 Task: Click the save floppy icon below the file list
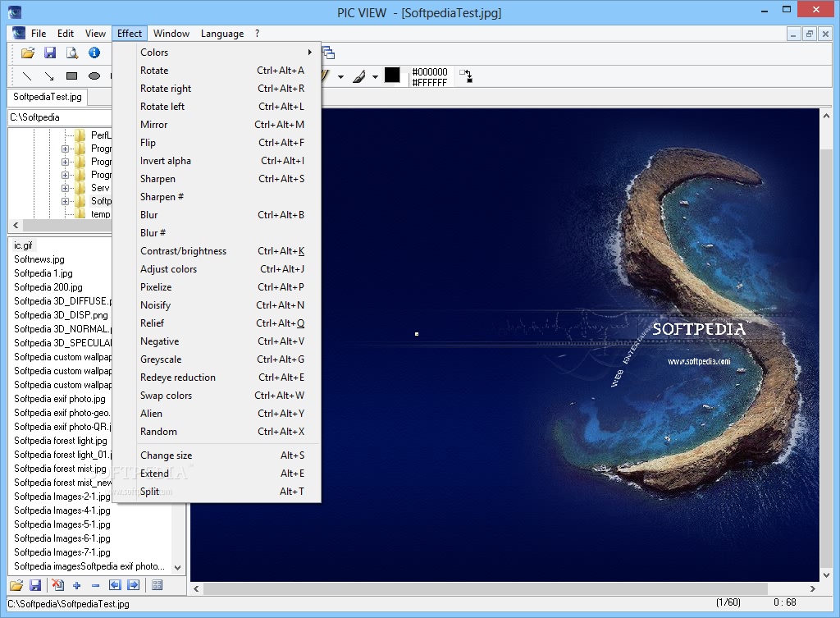click(35, 585)
